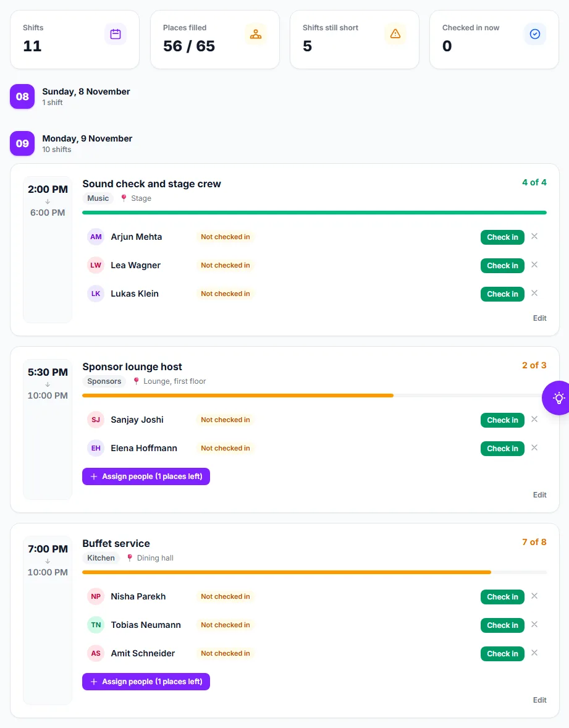Screen dimensions: 569x728
Task: Click the checkmark circle icon in Checked in now
Action: coord(535,34)
